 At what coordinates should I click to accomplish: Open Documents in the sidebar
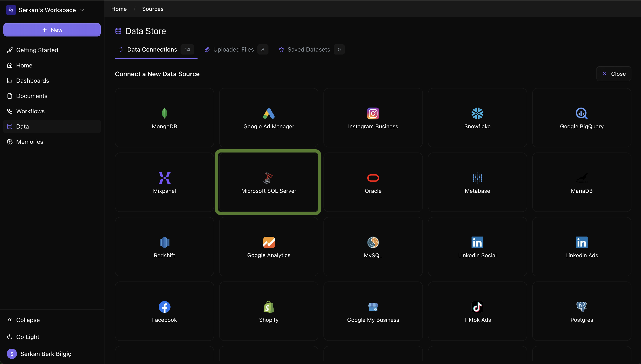click(52, 96)
